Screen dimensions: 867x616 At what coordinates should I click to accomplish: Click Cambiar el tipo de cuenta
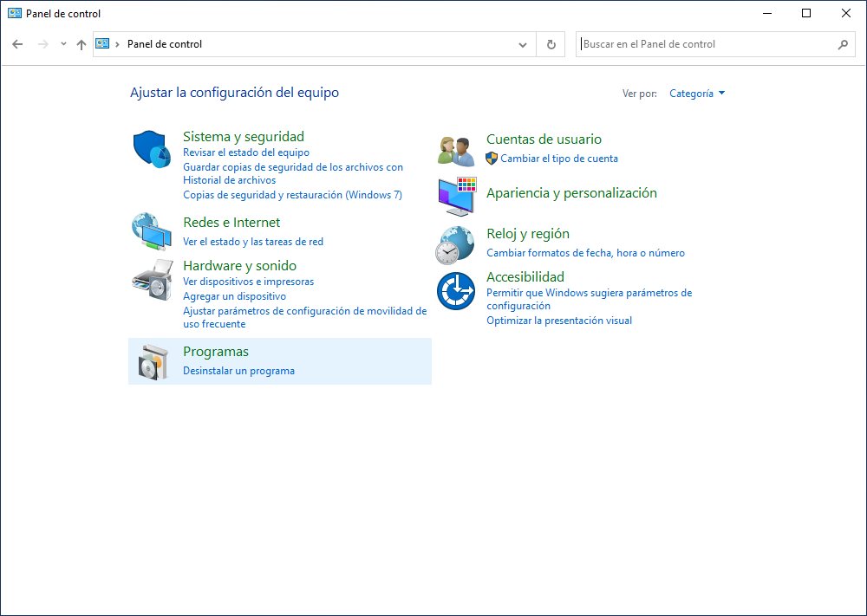(x=559, y=159)
